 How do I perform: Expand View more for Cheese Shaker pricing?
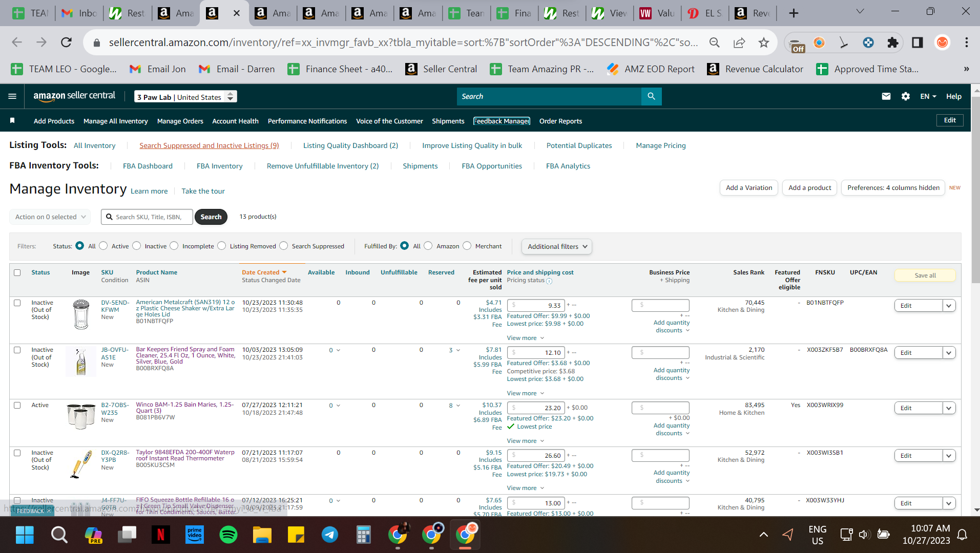coord(525,338)
